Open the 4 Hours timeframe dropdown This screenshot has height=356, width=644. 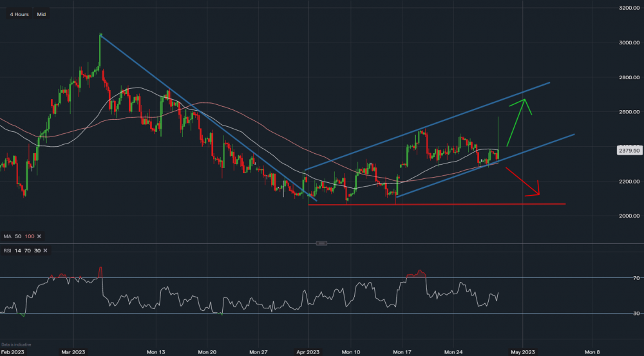coord(19,14)
